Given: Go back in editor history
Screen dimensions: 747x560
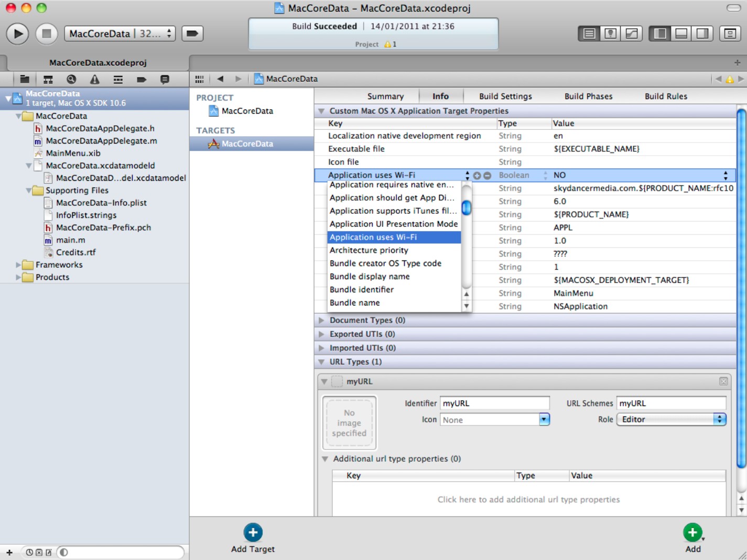Looking at the screenshot, I should 220,79.
